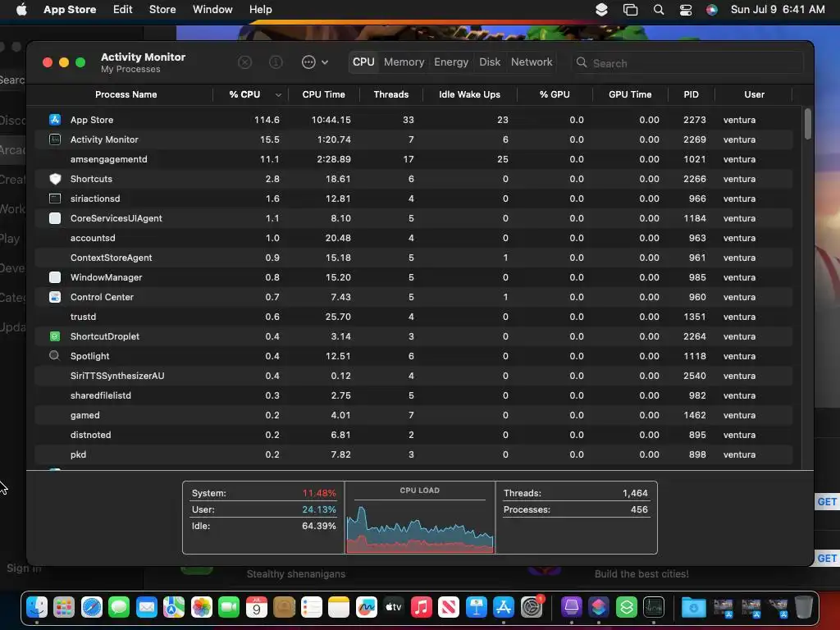Screen dimensions: 840x630
Task: Open Finder from the Dock
Action: pyautogui.click(x=37, y=607)
